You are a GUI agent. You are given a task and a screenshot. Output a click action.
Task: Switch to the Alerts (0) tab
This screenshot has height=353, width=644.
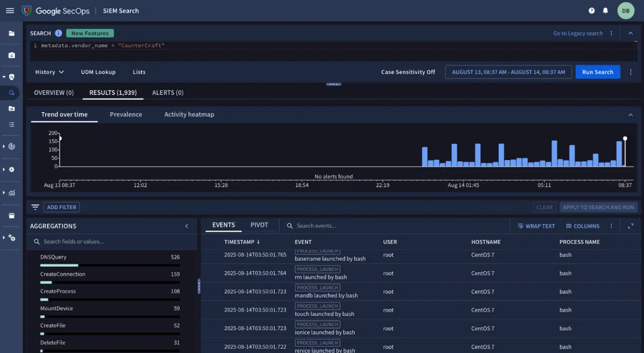pos(168,93)
